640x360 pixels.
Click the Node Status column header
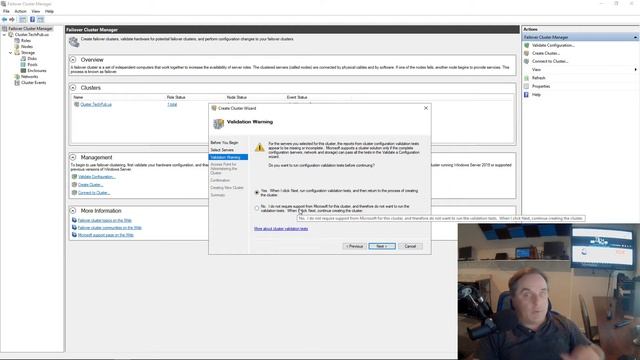tap(236, 97)
